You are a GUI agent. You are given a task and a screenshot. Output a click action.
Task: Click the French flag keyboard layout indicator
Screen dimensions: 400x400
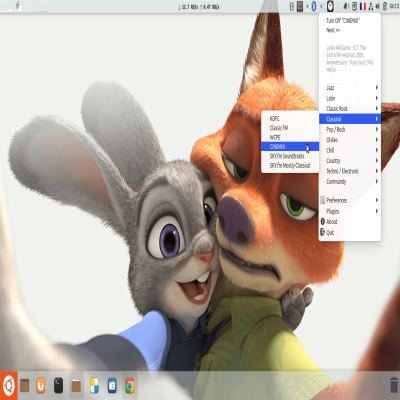pos(363,6)
